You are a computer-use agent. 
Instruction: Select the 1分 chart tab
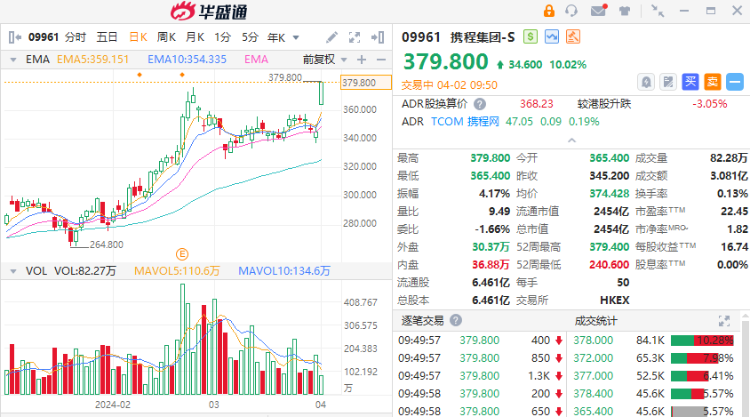(x=222, y=37)
